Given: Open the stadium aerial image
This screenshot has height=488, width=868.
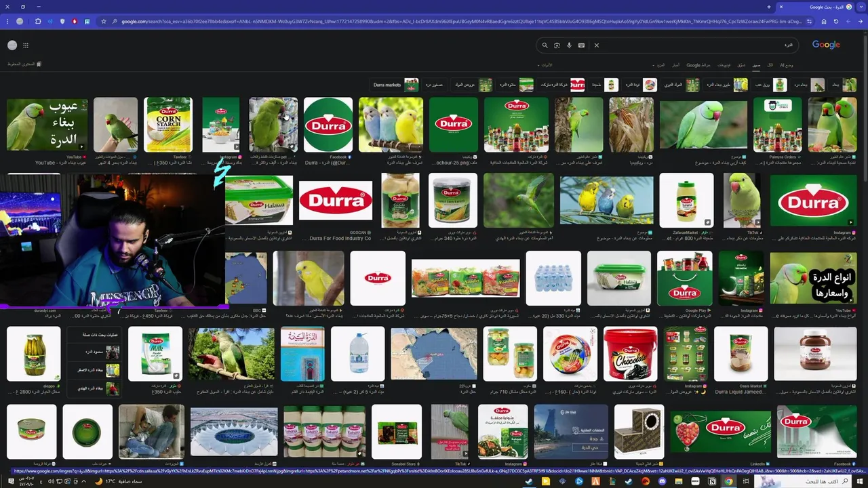Looking at the screenshot, I should 234,432.
